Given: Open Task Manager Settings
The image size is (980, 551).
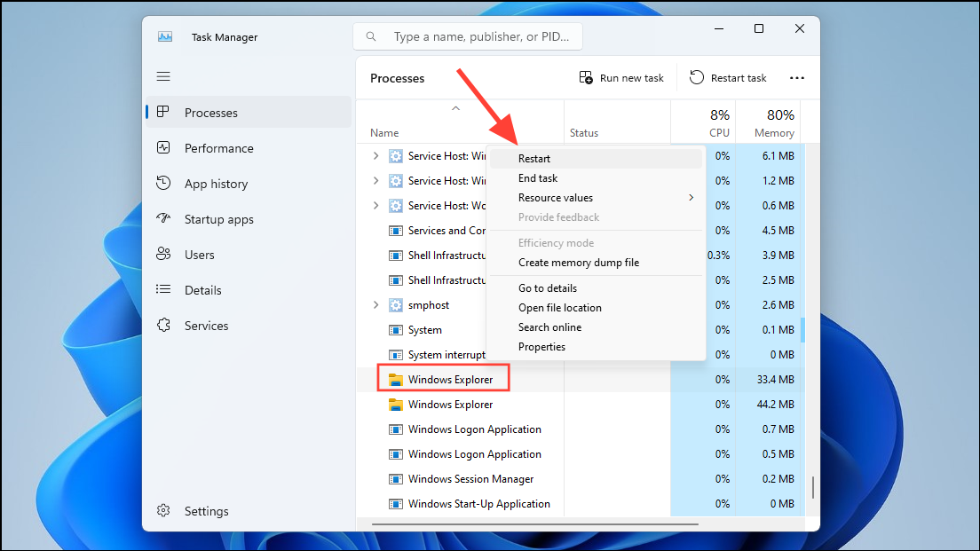Looking at the screenshot, I should 249,511.
